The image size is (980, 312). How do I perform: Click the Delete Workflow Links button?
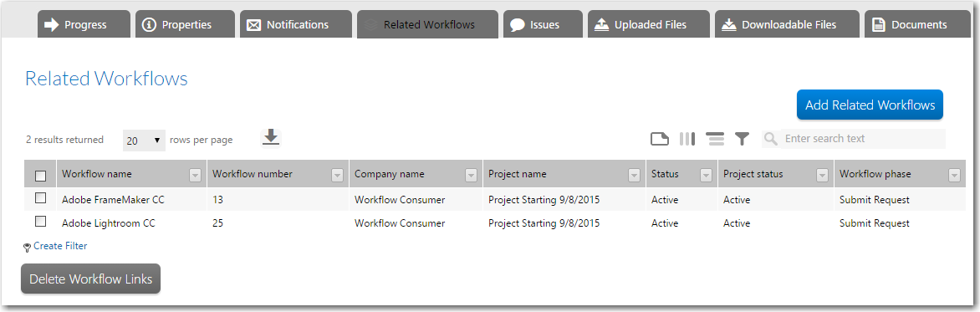[x=90, y=279]
